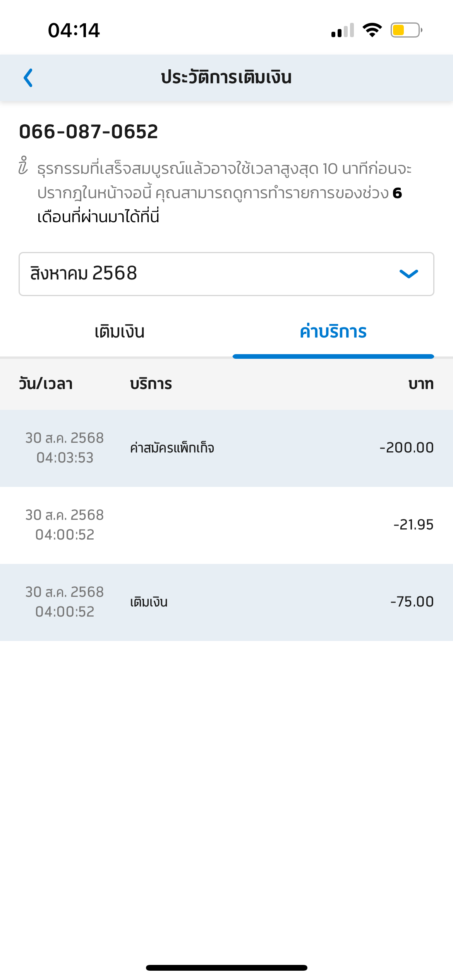
Task: Tap the -21.95 baht transaction row
Action: [x=226, y=525]
